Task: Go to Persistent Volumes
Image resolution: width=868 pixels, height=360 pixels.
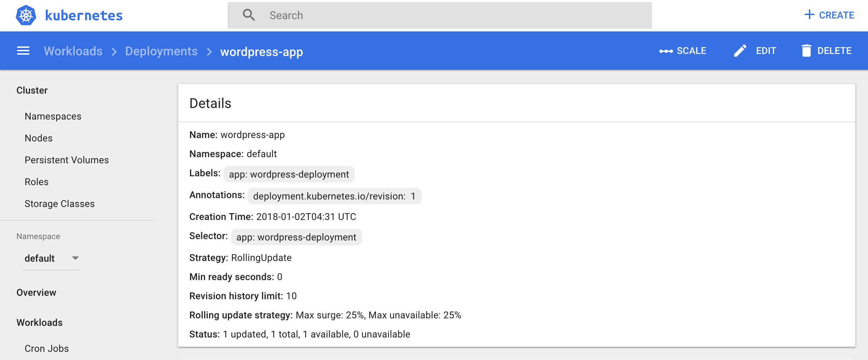Action: (67, 160)
